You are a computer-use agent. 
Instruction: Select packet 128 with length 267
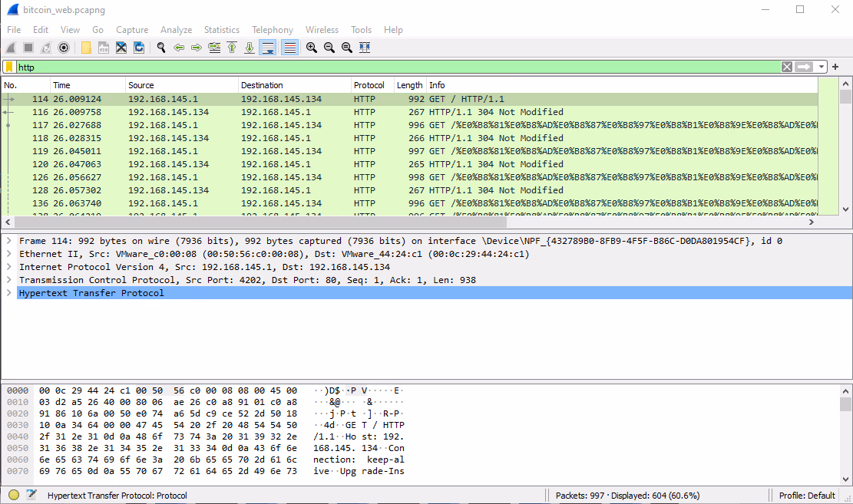click(x=410, y=190)
